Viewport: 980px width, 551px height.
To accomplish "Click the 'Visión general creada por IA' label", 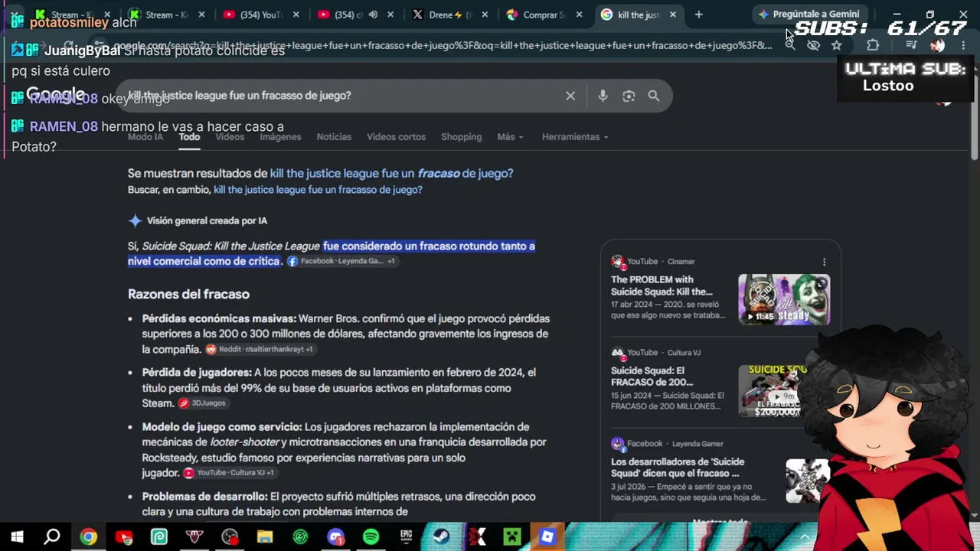I will click(207, 220).
